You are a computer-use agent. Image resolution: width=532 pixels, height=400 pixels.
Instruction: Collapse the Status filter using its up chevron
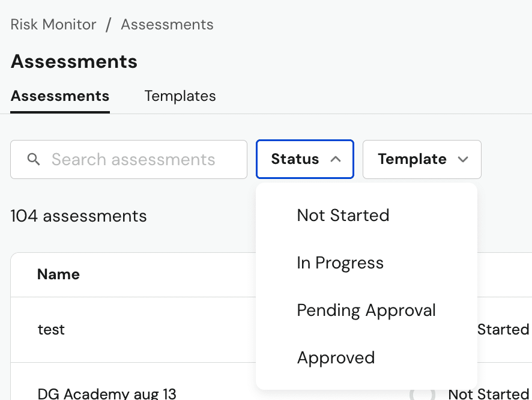[x=336, y=159]
